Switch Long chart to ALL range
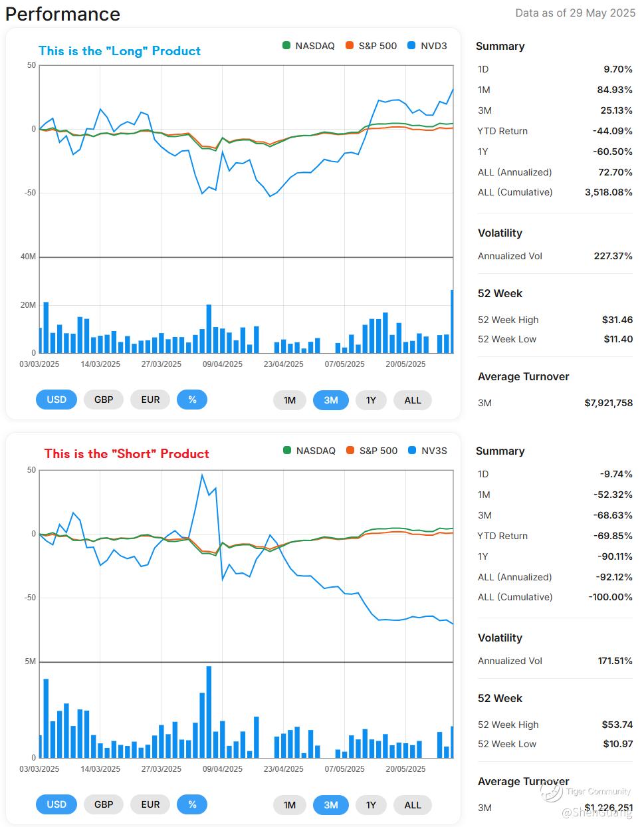This screenshot has width=644, height=827. (413, 400)
